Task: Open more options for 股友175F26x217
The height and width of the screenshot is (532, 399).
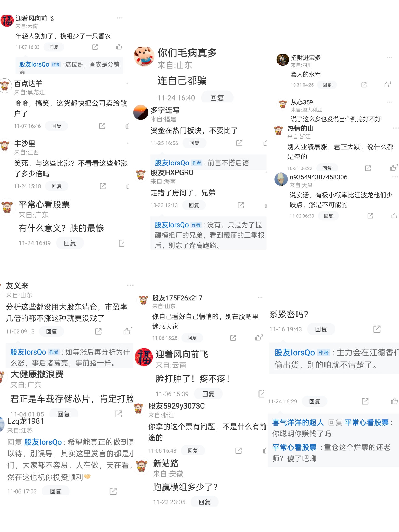Action: (x=261, y=297)
